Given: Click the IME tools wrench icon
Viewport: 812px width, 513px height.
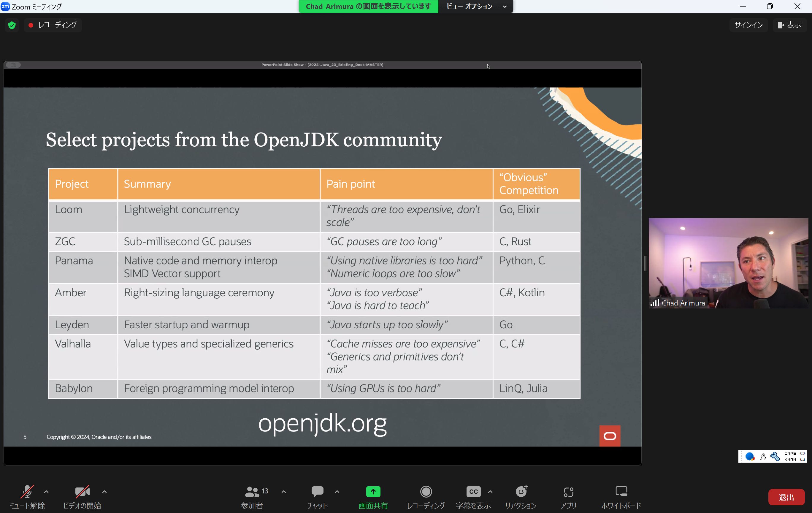Looking at the screenshot, I should [x=775, y=457].
